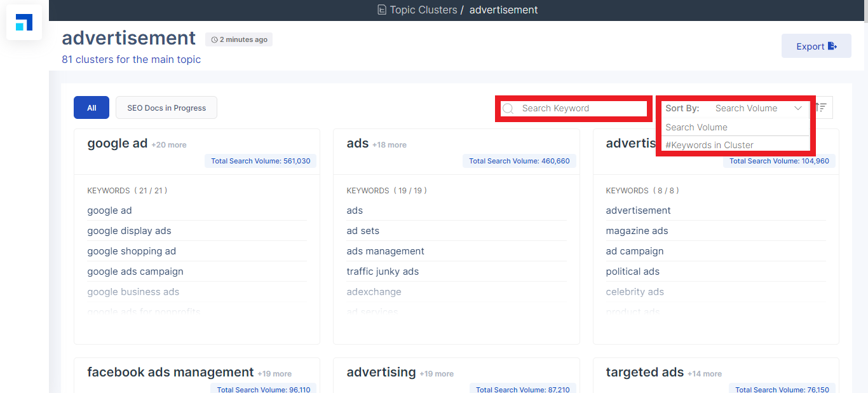The height and width of the screenshot is (393, 868).
Task: Open the ads cluster title
Action: click(358, 143)
